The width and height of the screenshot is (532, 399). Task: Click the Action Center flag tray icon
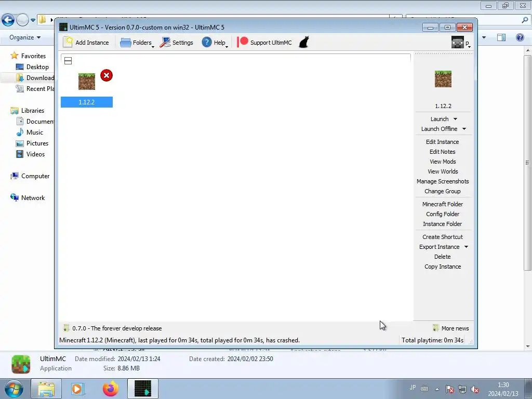tap(449, 390)
